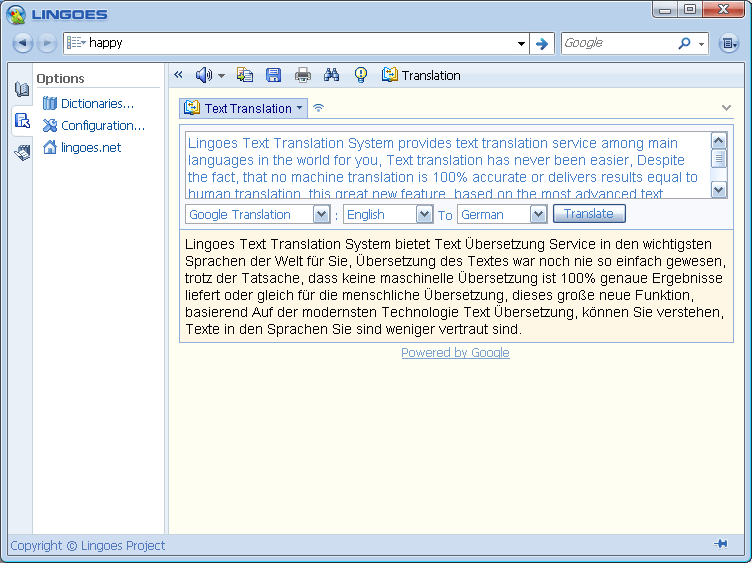The width and height of the screenshot is (752, 563).
Task: Open find with the binoculars icon
Action: [x=332, y=75]
